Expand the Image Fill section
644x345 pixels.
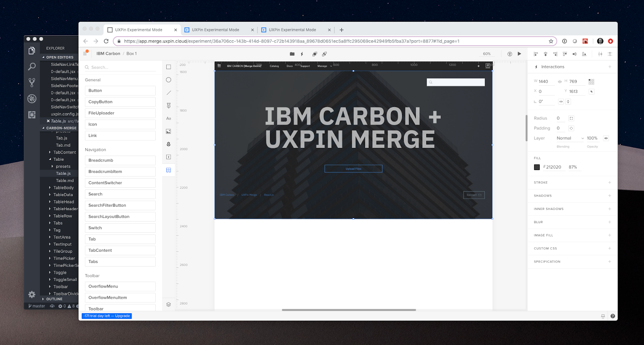[x=610, y=235]
